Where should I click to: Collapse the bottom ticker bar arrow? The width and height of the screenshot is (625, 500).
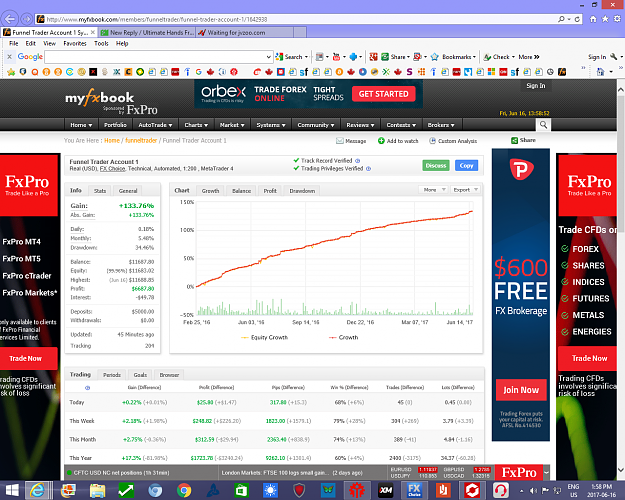546,473
